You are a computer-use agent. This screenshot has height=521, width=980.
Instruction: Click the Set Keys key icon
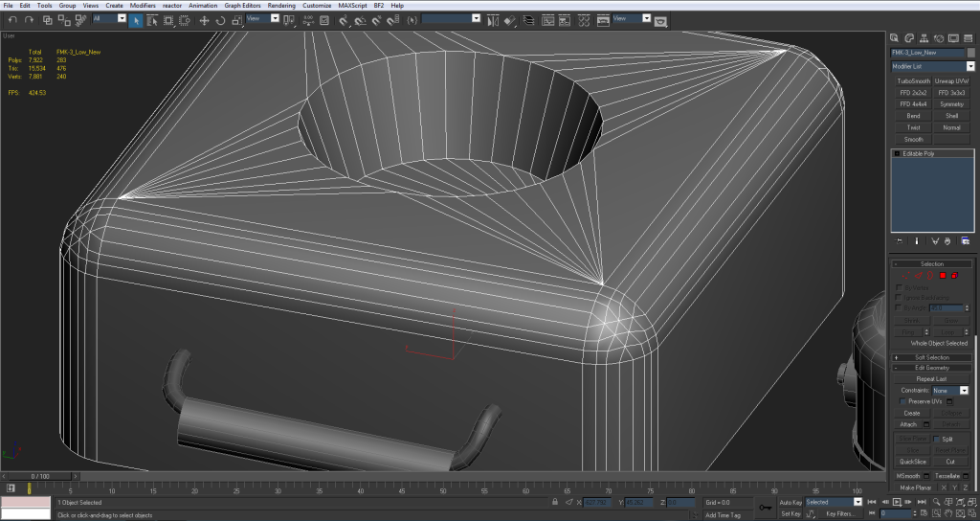pyautogui.click(x=766, y=508)
